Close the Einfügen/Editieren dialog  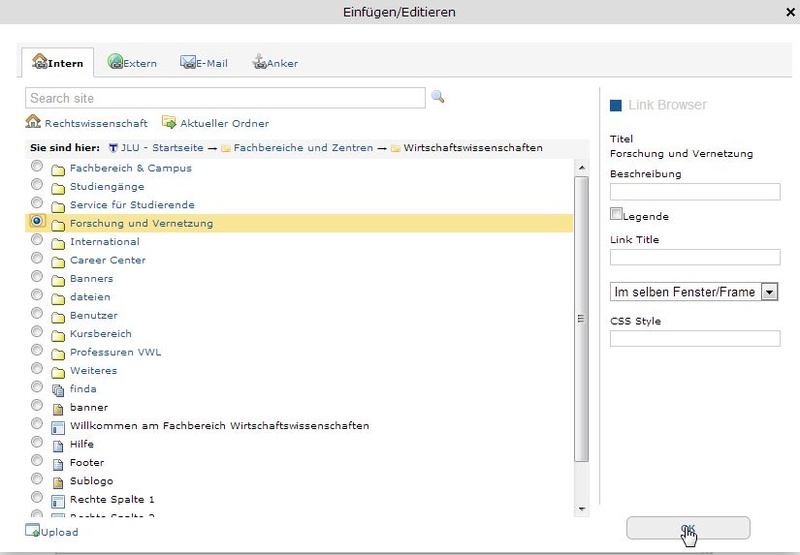click(790, 12)
